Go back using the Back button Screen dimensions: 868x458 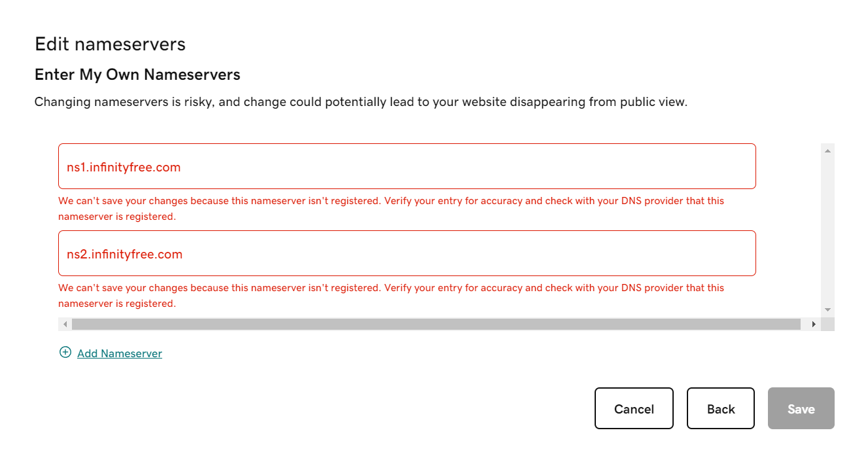(721, 409)
